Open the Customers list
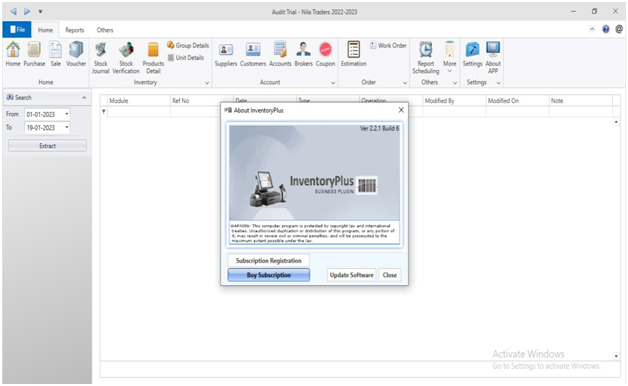The image size is (628, 386). pos(253,54)
